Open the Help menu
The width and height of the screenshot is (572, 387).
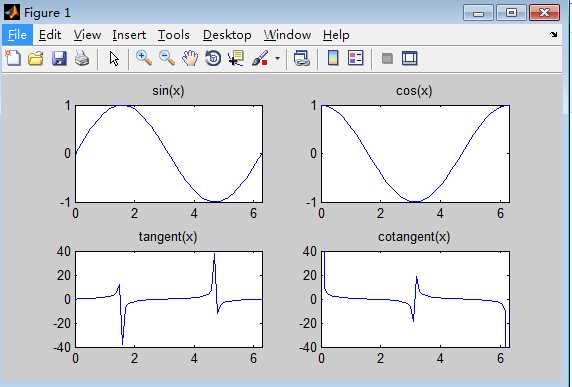tap(336, 35)
